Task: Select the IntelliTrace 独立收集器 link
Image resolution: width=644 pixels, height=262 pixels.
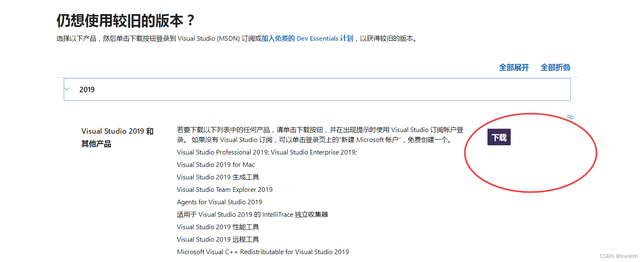Action: click(252, 214)
